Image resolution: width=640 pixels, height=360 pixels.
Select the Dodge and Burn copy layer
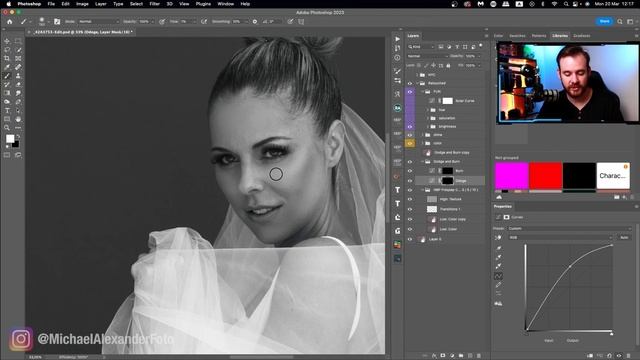pyautogui.click(x=451, y=153)
